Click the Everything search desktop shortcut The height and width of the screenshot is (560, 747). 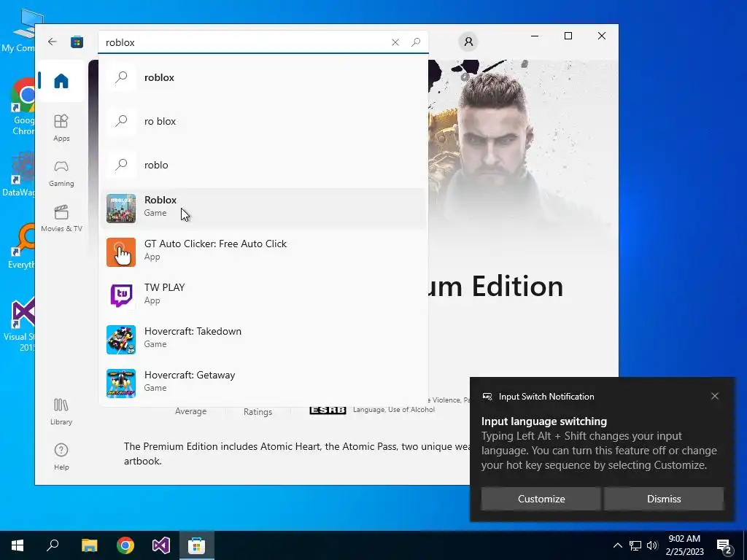point(22,246)
